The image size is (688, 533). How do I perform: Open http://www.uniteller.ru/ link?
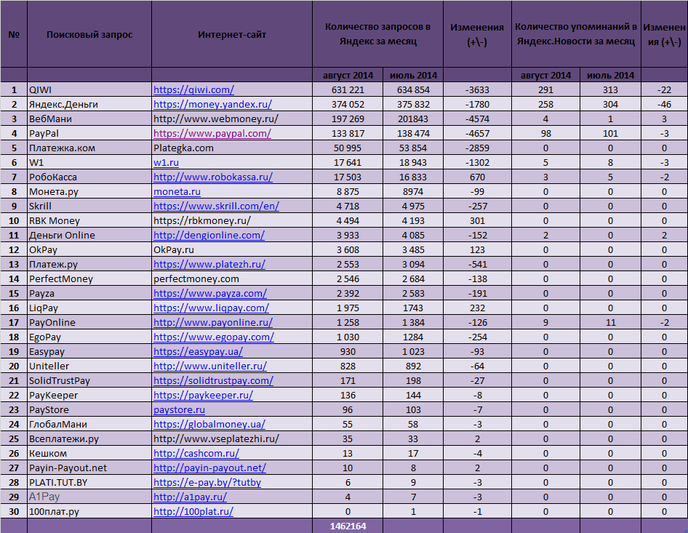[x=210, y=366]
